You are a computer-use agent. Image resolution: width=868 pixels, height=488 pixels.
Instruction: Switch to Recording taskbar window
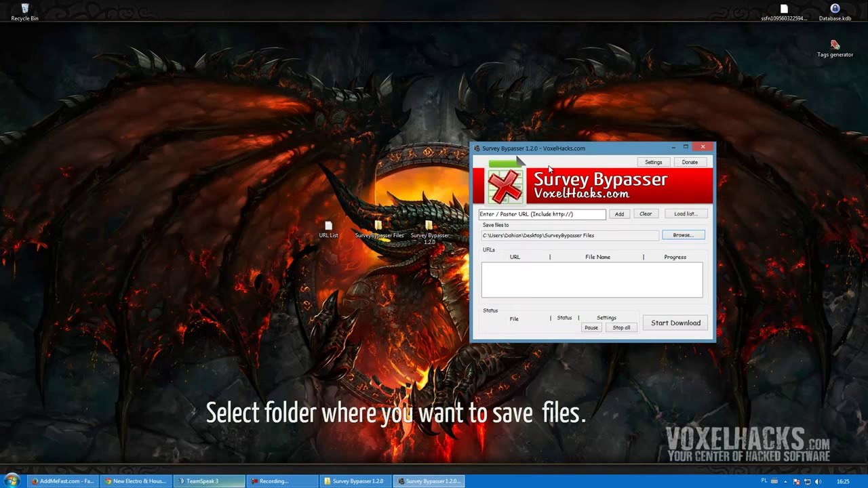(x=282, y=481)
